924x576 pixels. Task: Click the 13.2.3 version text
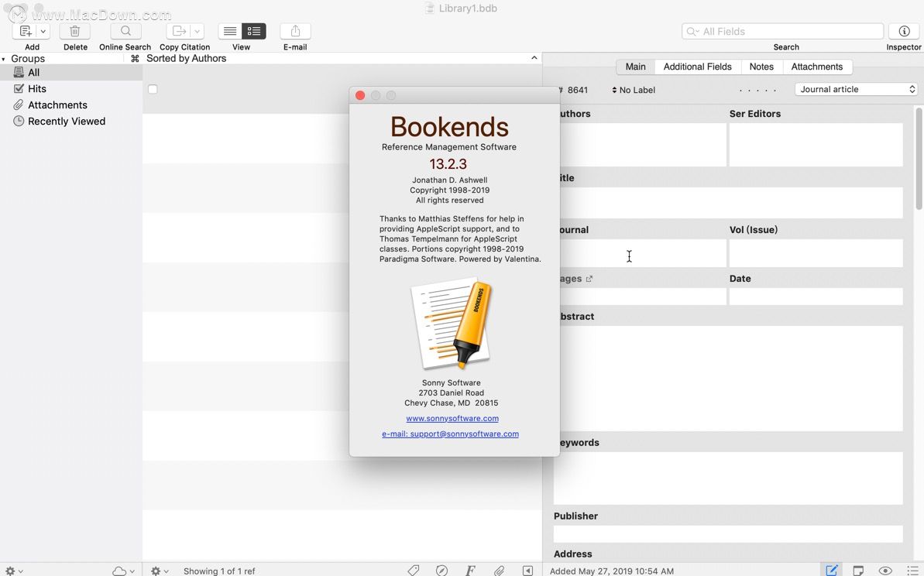pyautogui.click(x=448, y=163)
